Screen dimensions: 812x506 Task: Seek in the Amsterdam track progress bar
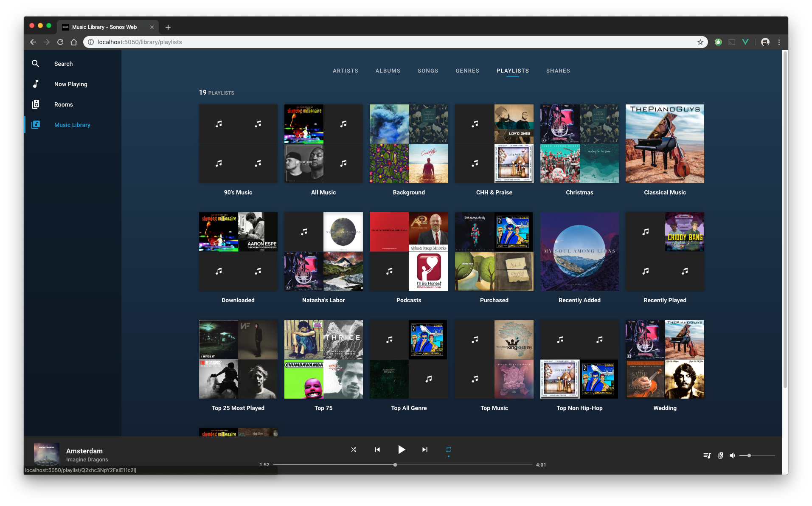click(x=402, y=465)
